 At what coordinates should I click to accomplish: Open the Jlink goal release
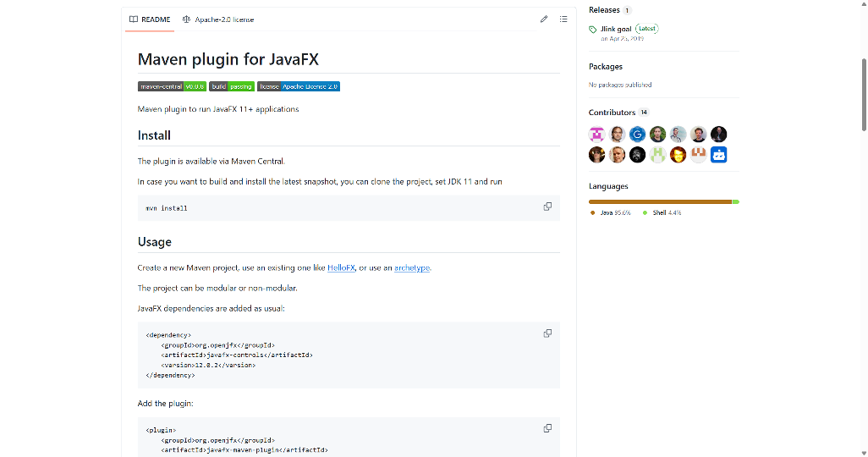point(616,29)
